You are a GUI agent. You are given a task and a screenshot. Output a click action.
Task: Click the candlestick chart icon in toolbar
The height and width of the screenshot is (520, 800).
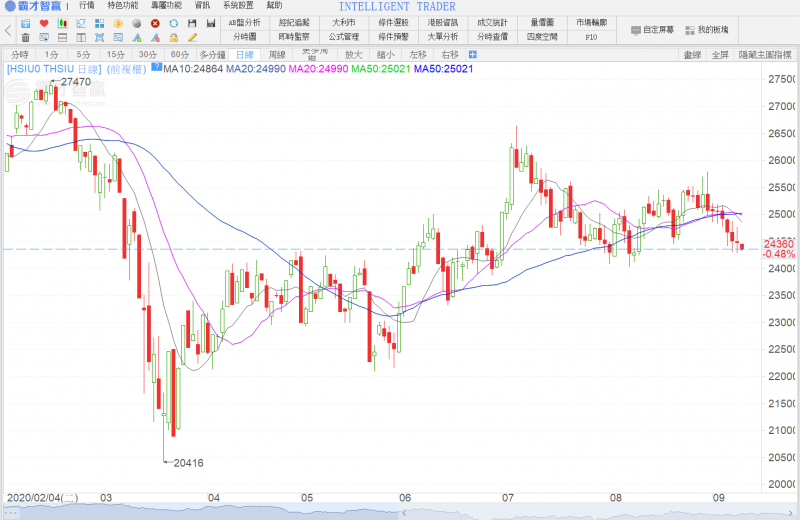click(63, 23)
